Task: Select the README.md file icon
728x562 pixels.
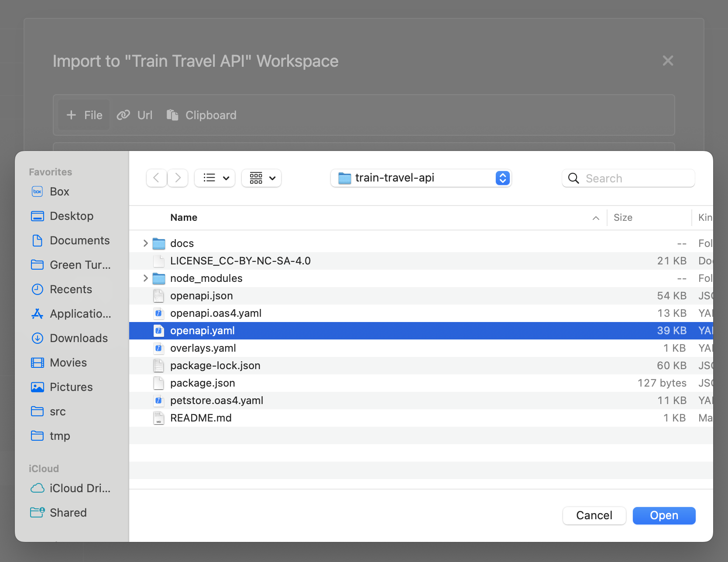Action: (x=159, y=418)
